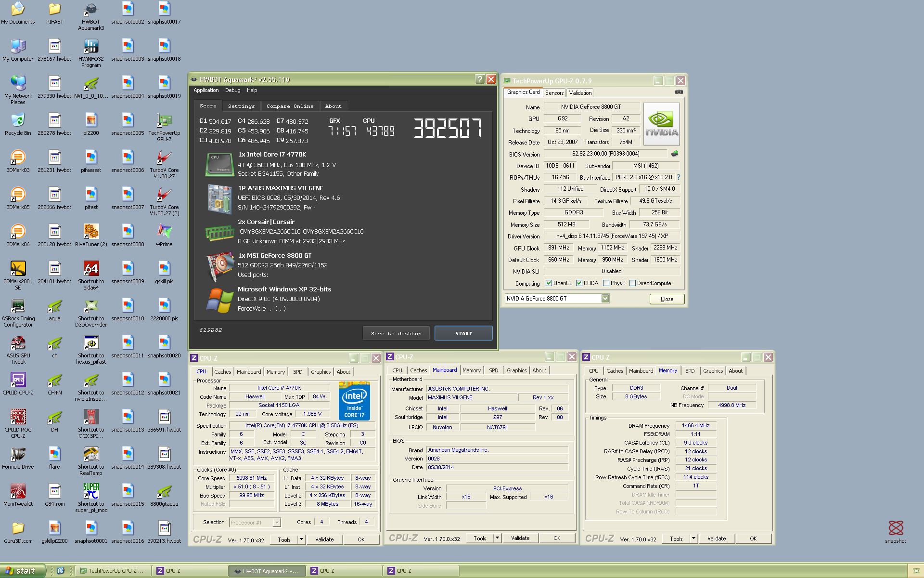The height and width of the screenshot is (578, 924).
Task: Open the pi2200 desktop icon
Action: (91, 124)
